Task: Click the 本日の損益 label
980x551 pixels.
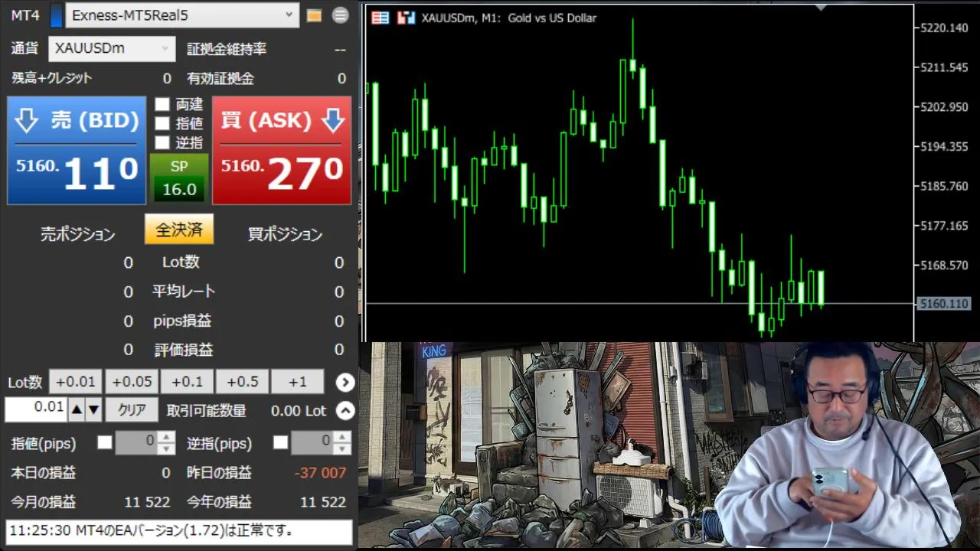Action: 44,473
